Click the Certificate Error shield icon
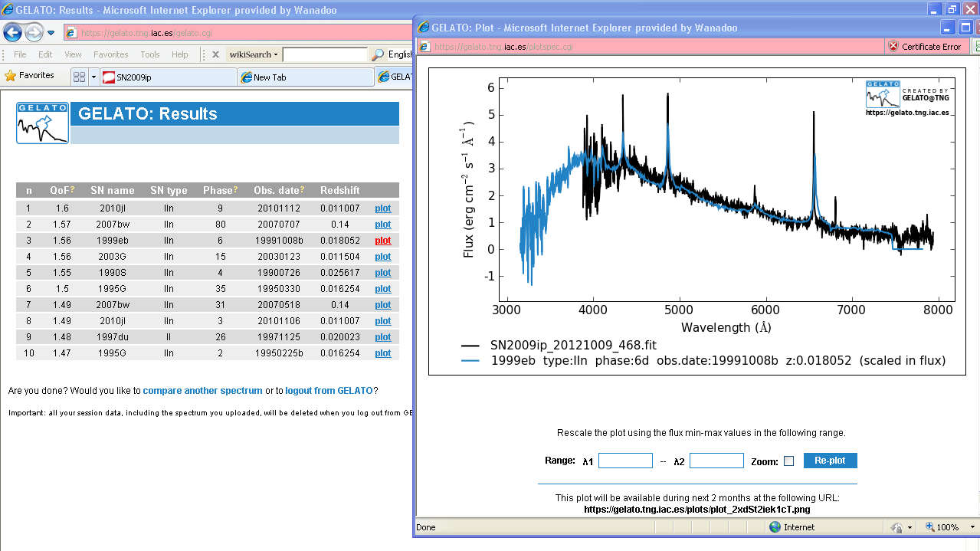This screenshot has height=551, width=980. click(893, 47)
